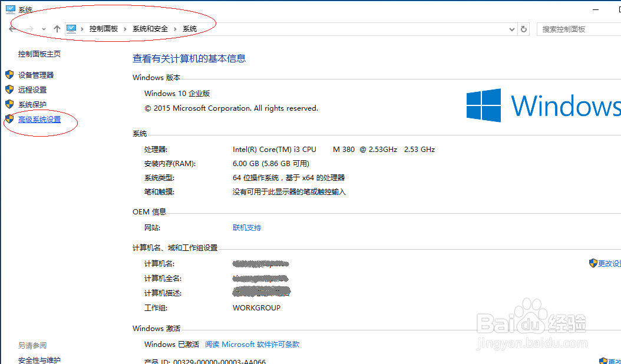621x364 pixels.
Task: Click the Windows logo image
Action: point(484,105)
